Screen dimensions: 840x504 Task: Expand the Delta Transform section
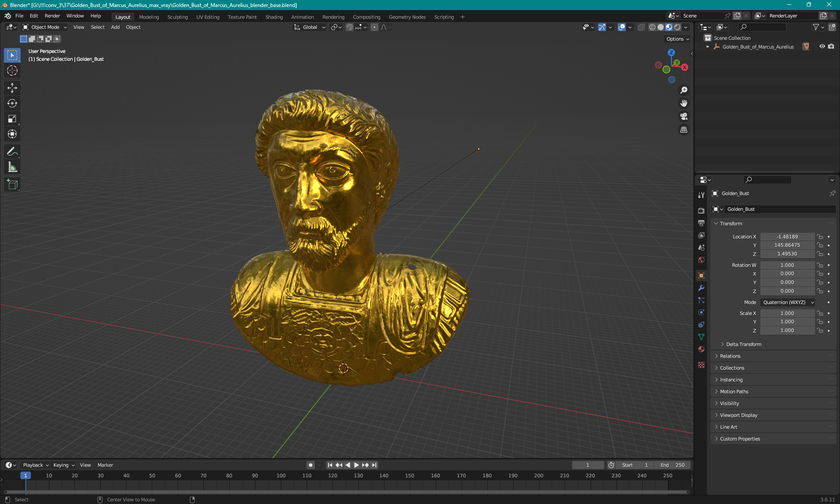click(x=743, y=344)
